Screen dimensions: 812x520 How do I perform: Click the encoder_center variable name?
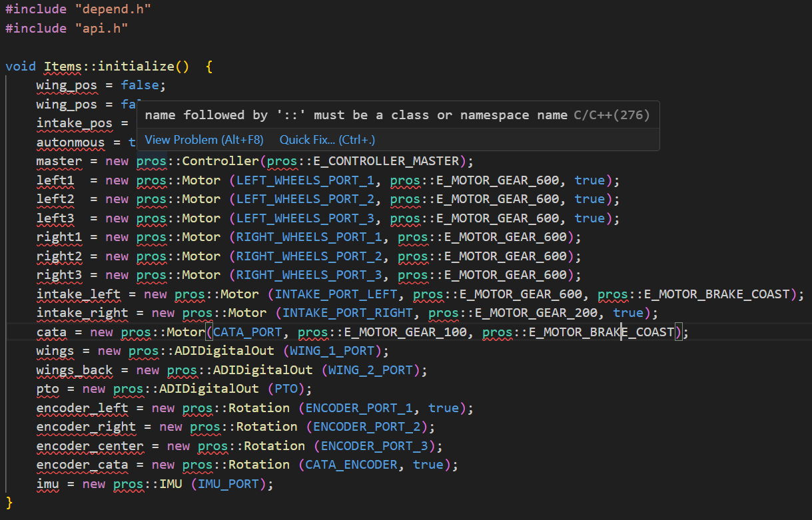(90, 445)
